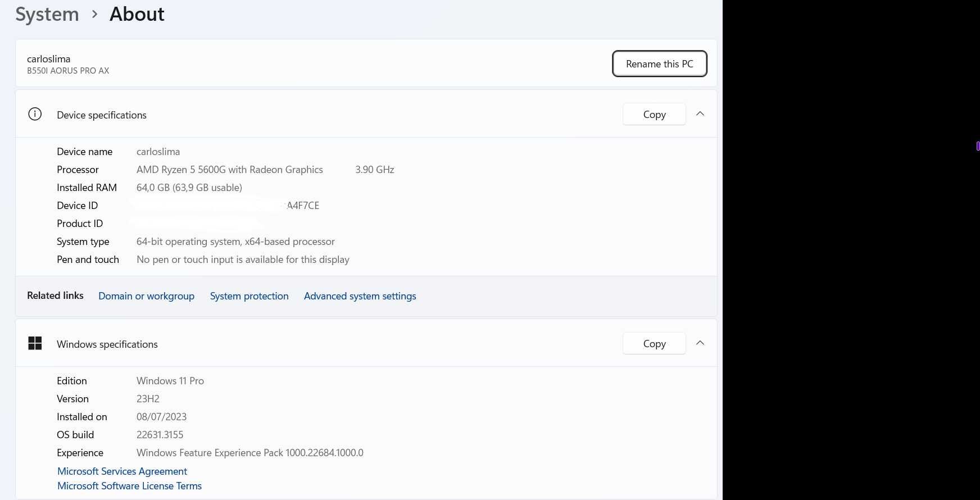Click the Product ID label
This screenshot has height=500, width=980.
coord(80,224)
